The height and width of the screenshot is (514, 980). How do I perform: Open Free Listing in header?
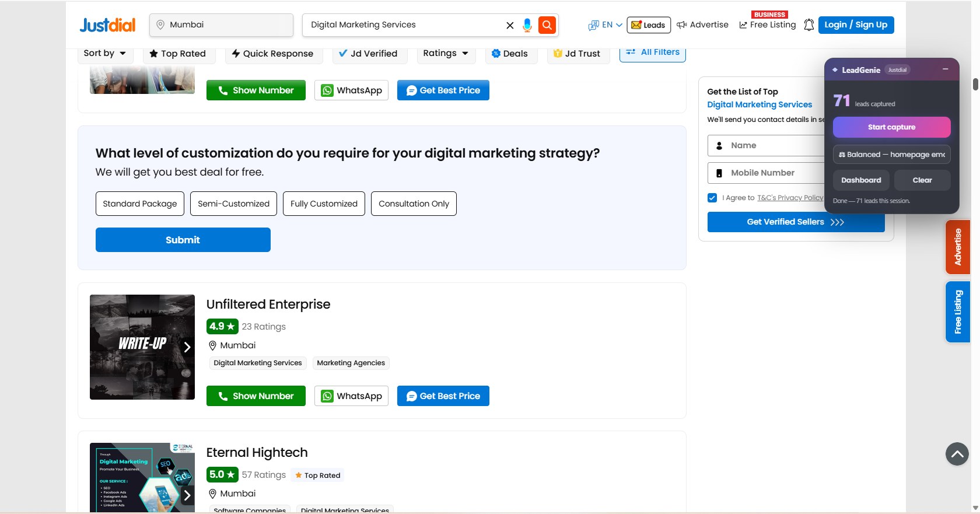click(768, 25)
